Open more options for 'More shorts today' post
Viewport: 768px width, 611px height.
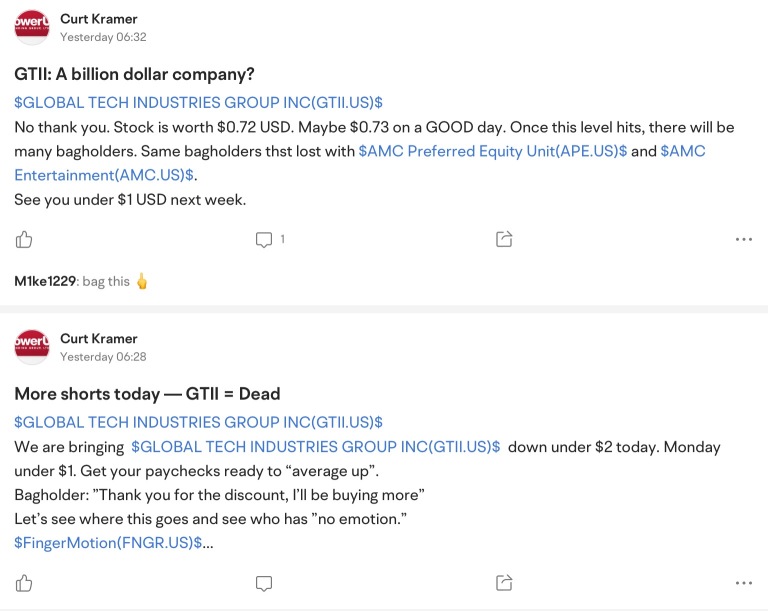coord(743,582)
